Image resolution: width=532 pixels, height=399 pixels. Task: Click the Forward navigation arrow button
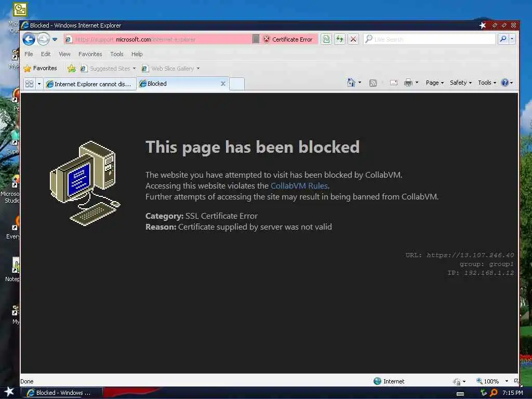tap(43, 39)
